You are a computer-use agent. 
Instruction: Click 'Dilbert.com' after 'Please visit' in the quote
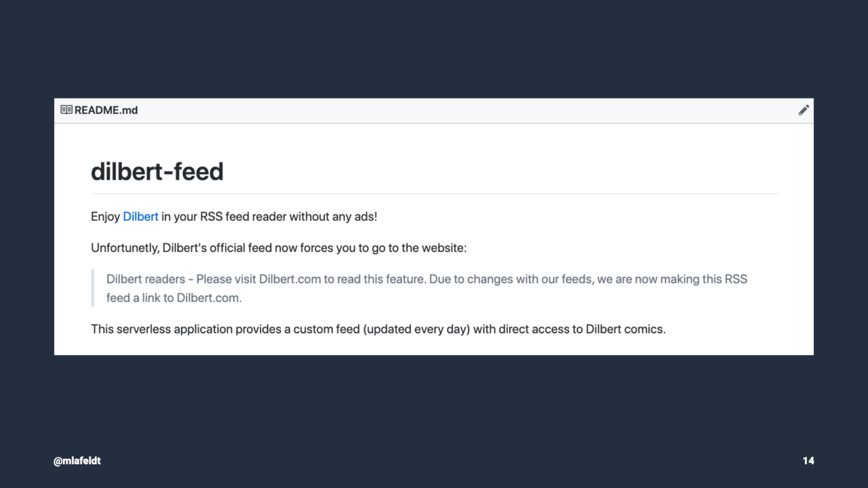point(290,279)
